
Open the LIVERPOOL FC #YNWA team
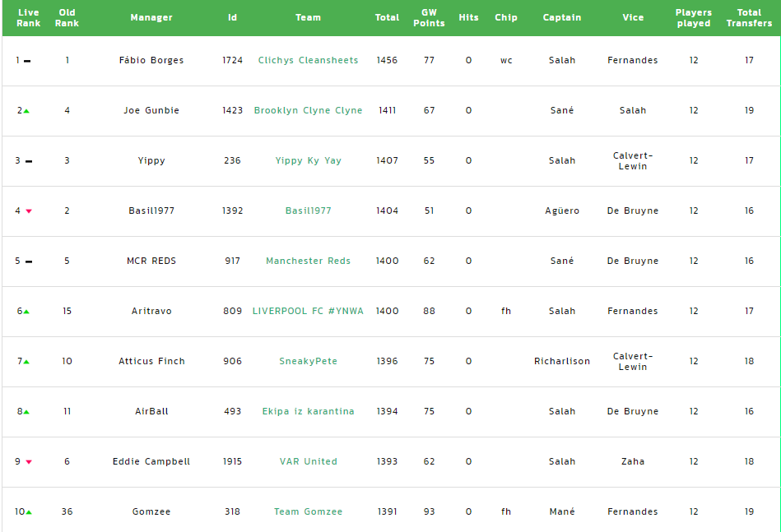[308, 311]
